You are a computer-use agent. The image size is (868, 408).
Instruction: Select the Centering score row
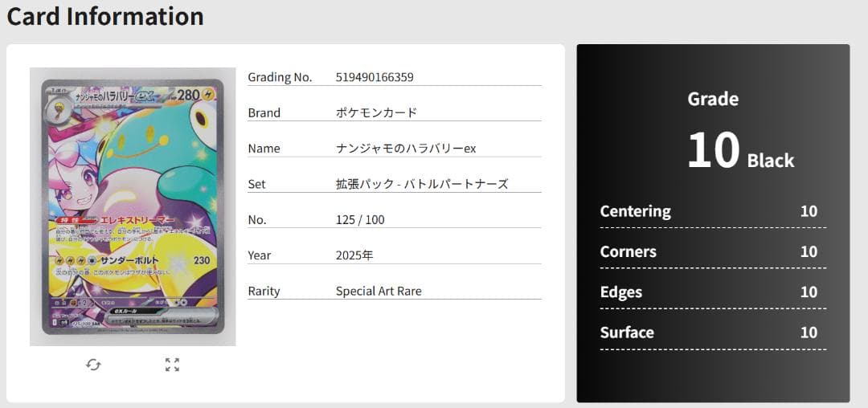(712, 211)
